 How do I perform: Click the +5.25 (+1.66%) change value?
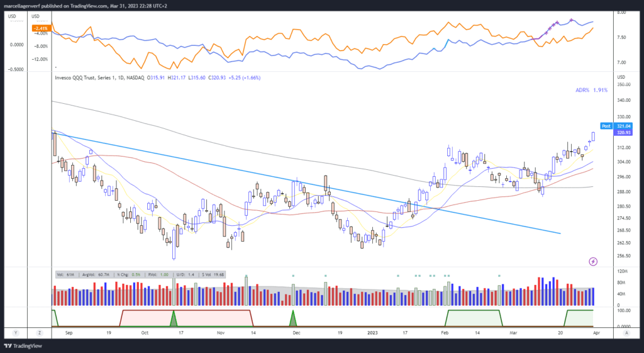point(245,77)
